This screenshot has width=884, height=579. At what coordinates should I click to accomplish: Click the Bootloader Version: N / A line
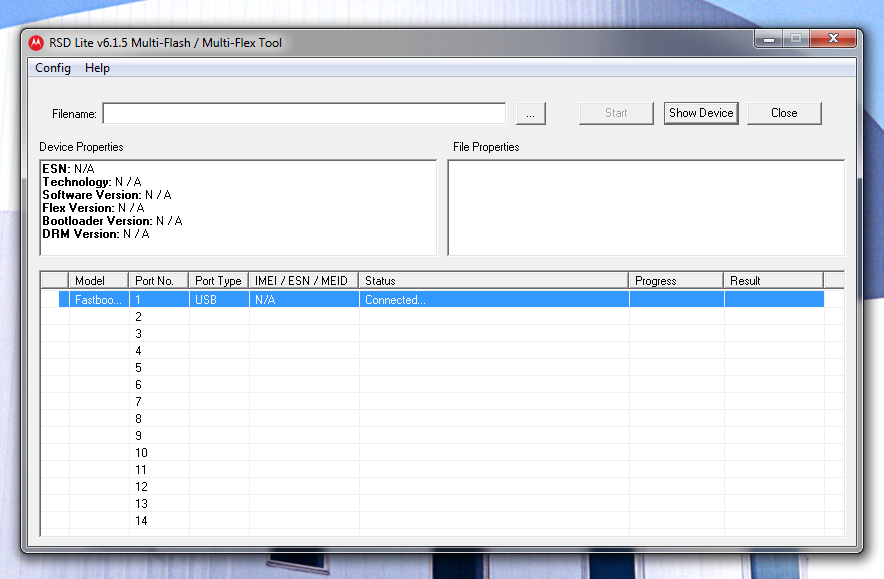[112, 220]
